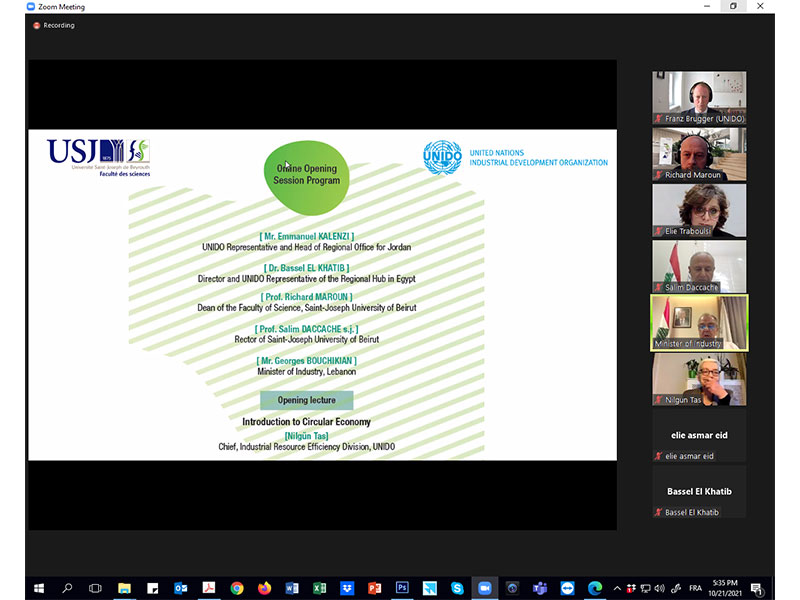The width and height of the screenshot is (800, 600).
Task: Select Nilgun Tas video thumbnail
Action: pos(699,379)
